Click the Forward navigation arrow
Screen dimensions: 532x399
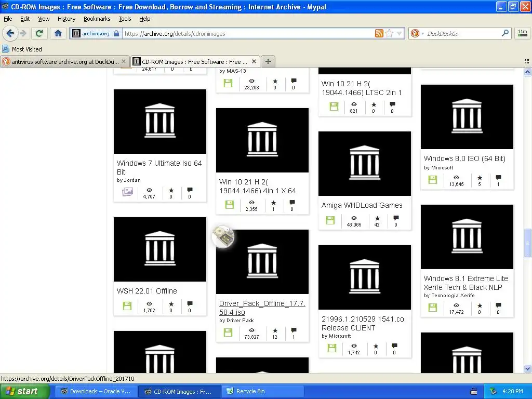(23, 33)
